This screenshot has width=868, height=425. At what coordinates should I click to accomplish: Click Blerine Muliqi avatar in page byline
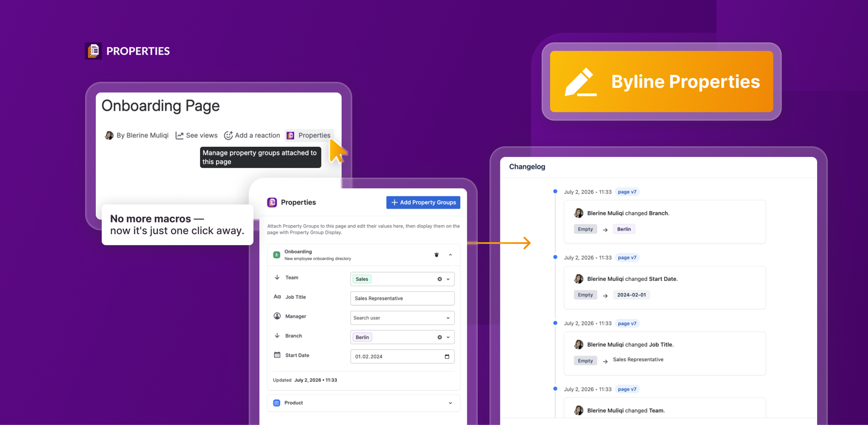point(109,136)
